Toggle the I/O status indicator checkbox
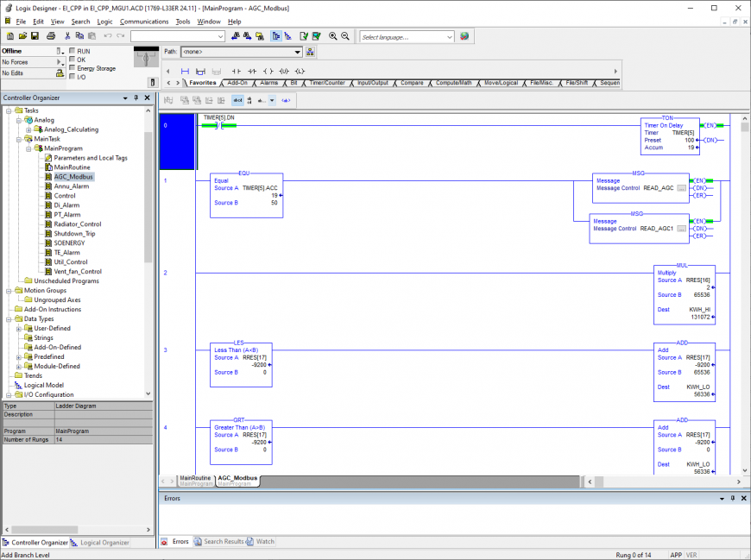The image size is (751, 560). coord(73,77)
